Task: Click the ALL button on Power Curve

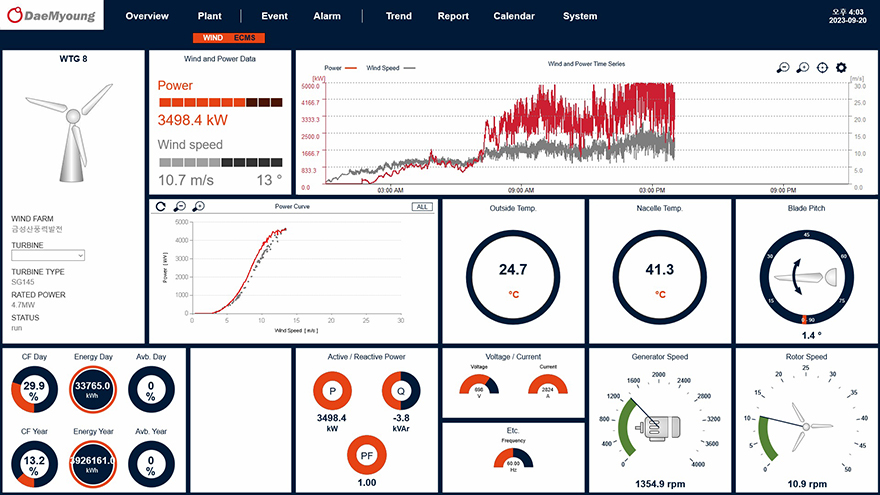Action: [x=422, y=207]
